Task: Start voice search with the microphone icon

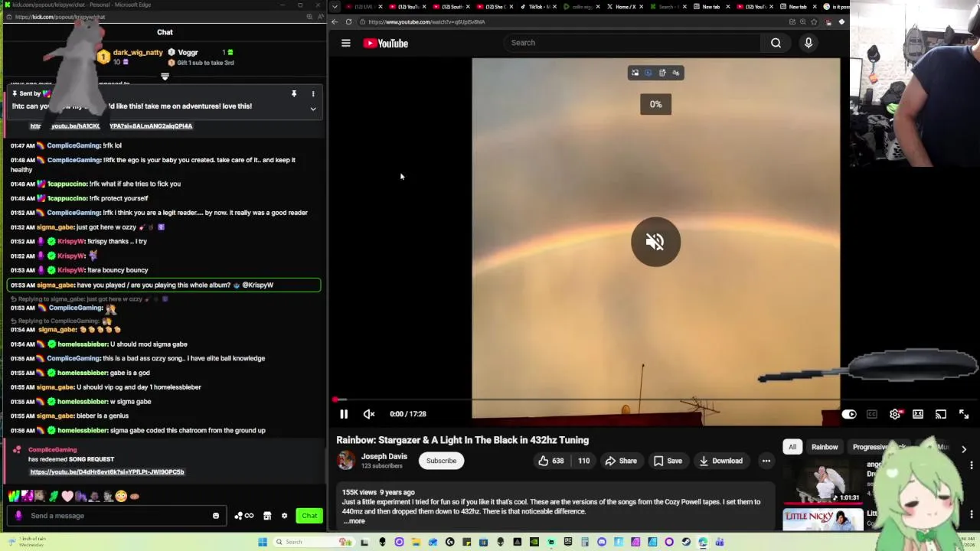Action: click(x=808, y=43)
